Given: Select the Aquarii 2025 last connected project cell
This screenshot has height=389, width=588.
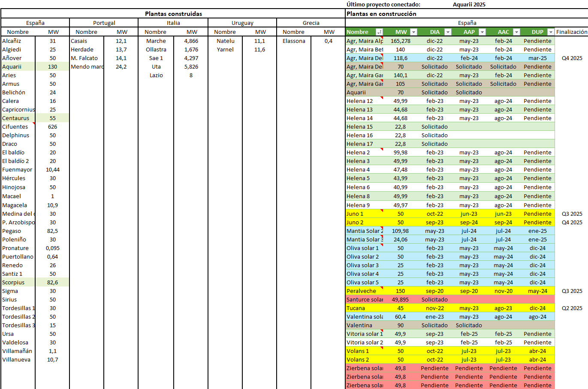Looking at the screenshot, I should click(x=469, y=5).
